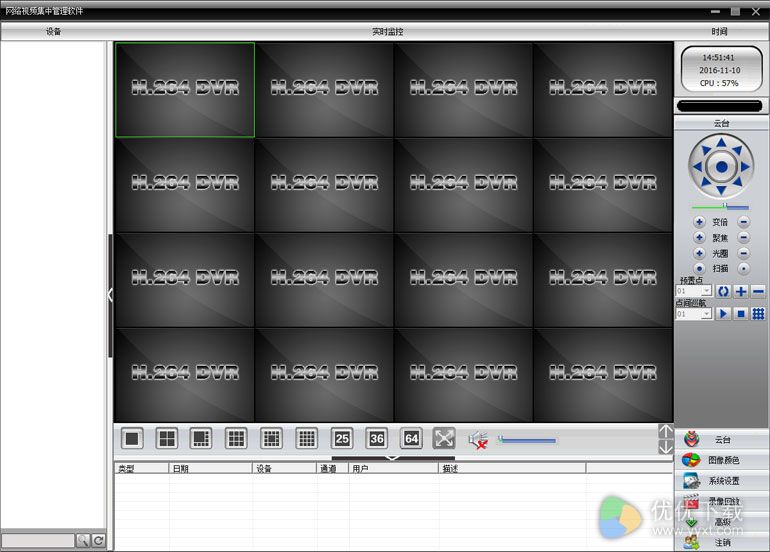Open the 录像回放 playback tab

point(722,501)
